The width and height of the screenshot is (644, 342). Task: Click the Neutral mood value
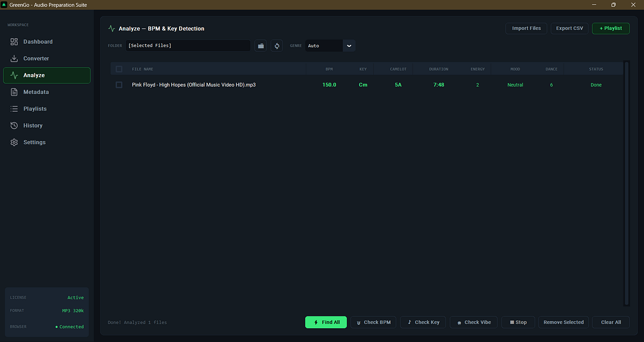click(x=515, y=85)
